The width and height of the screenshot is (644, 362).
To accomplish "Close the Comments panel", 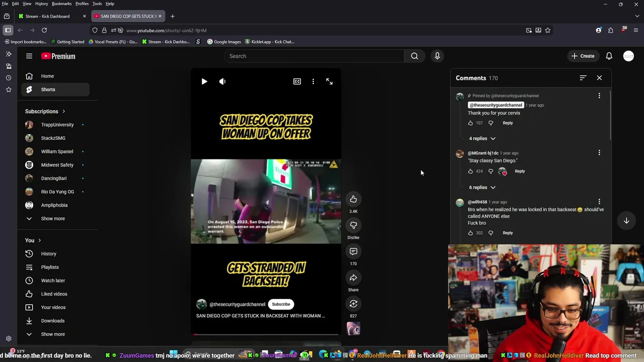I will tap(599, 78).
